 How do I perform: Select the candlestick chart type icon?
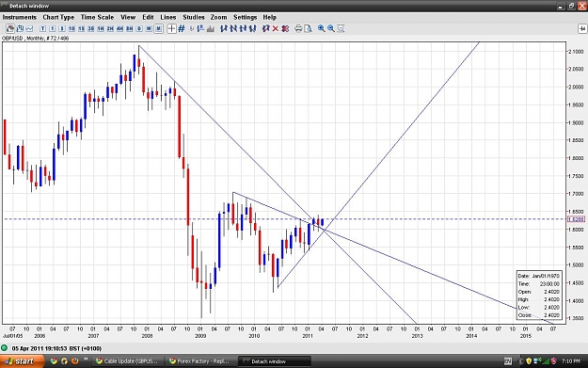coord(10,28)
